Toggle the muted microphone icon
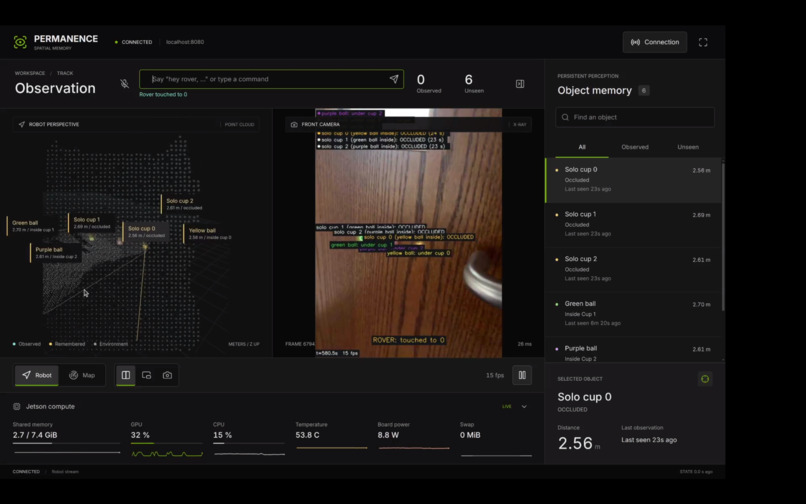Viewport: 806px width, 504px height. [x=124, y=83]
